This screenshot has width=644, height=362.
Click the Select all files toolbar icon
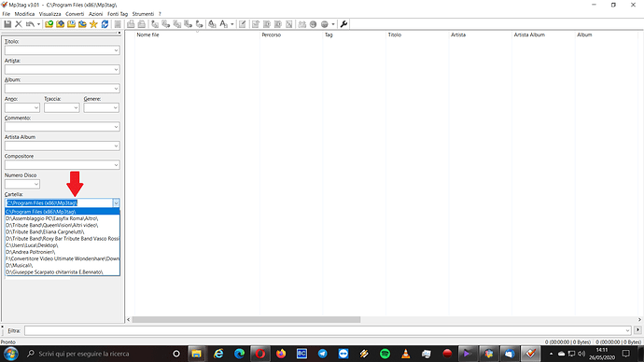point(118,24)
